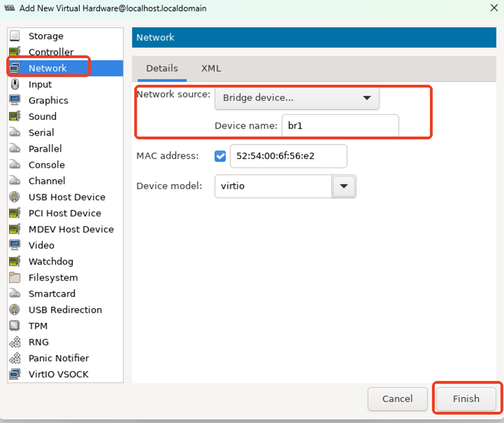
Task: Select RNG hardware entry
Action: (66, 342)
